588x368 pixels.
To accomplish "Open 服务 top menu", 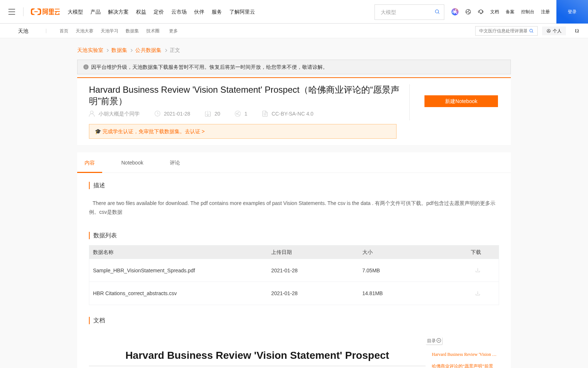I will coord(217,12).
